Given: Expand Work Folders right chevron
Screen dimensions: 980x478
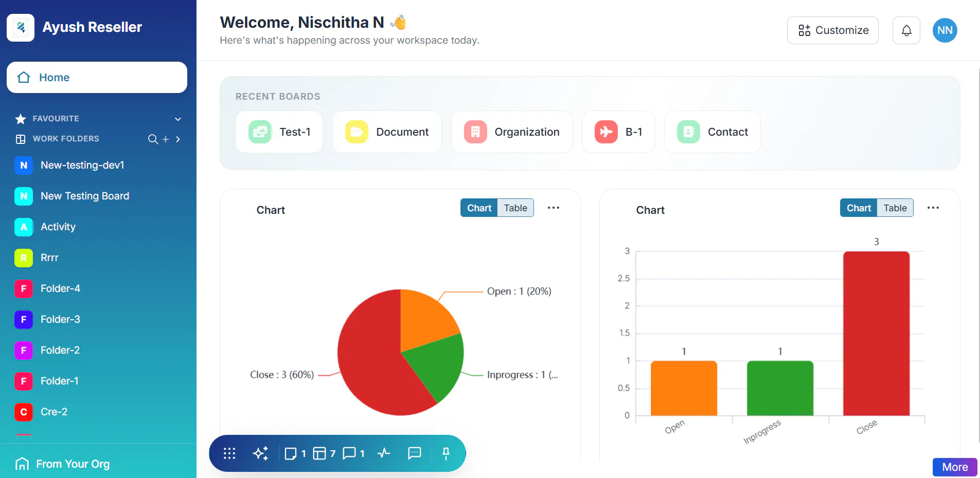Looking at the screenshot, I should coord(178,139).
